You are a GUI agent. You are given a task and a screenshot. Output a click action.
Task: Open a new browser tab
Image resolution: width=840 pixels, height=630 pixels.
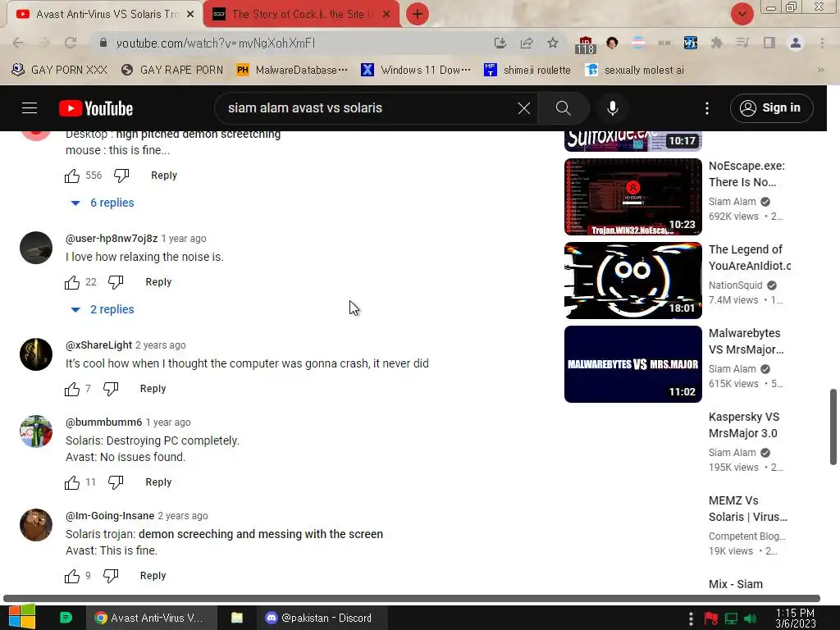pyautogui.click(x=418, y=14)
